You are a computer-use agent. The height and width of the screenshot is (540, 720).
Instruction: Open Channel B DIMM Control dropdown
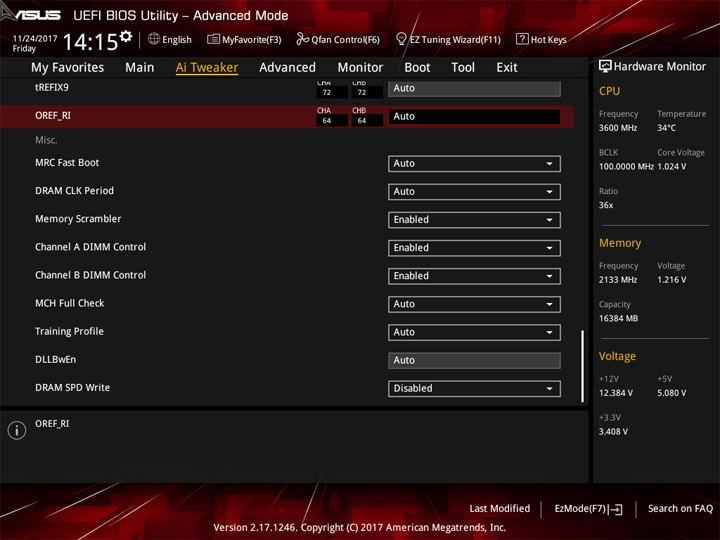coord(474,276)
